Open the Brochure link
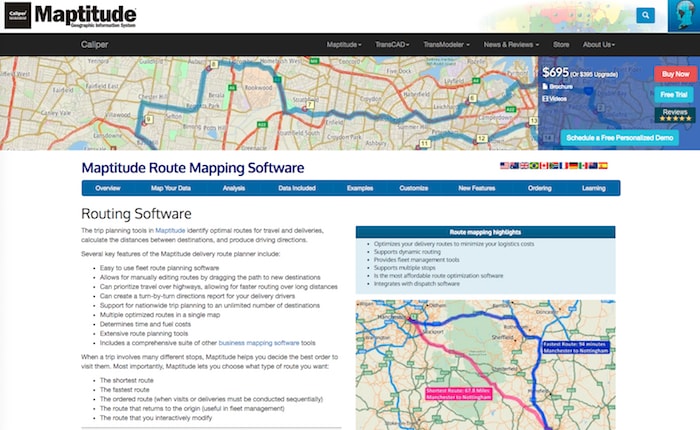 [558, 87]
